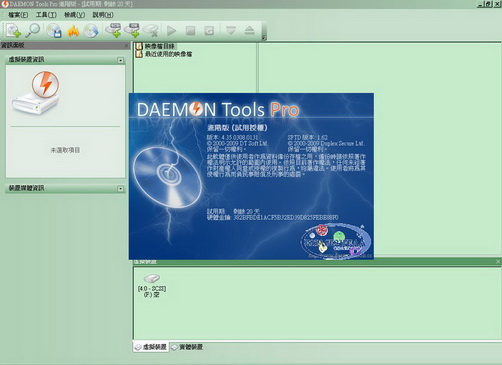The height and width of the screenshot is (365, 502).
Task: Collapse the virtual device info section
Action: pos(120,60)
